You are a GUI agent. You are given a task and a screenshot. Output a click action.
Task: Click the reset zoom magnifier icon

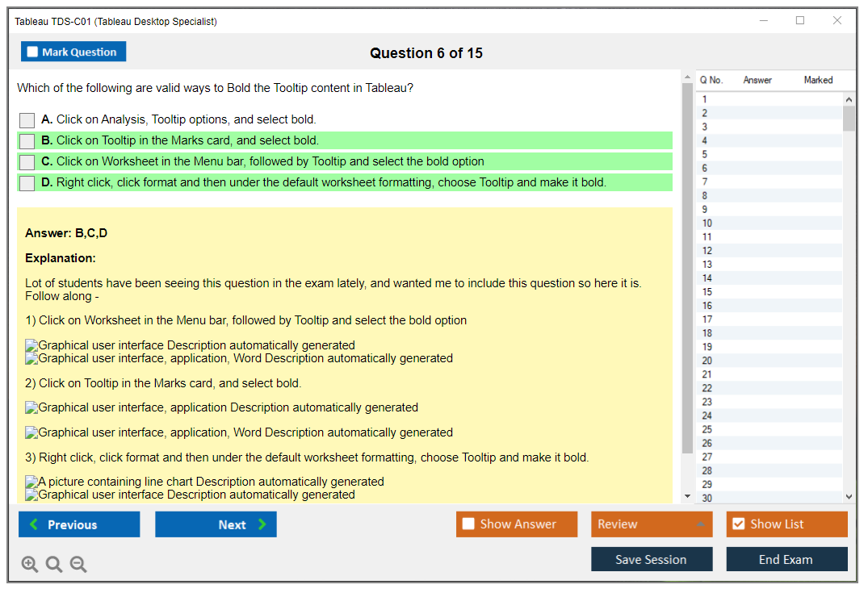pyautogui.click(x=54, y=565)
